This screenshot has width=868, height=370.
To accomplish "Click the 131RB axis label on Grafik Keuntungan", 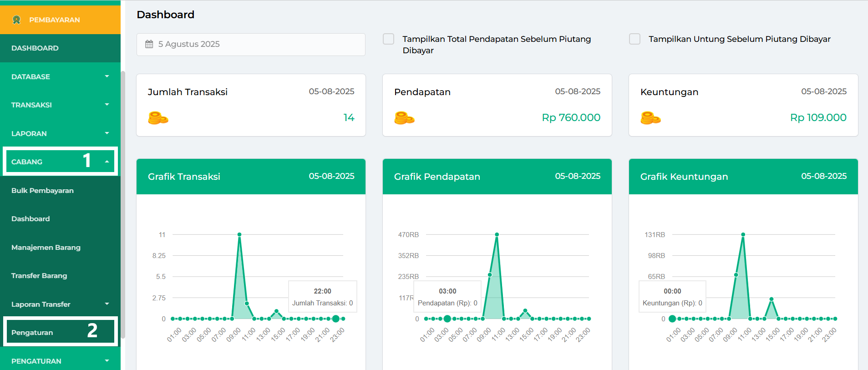I will [x=655, y=235].
